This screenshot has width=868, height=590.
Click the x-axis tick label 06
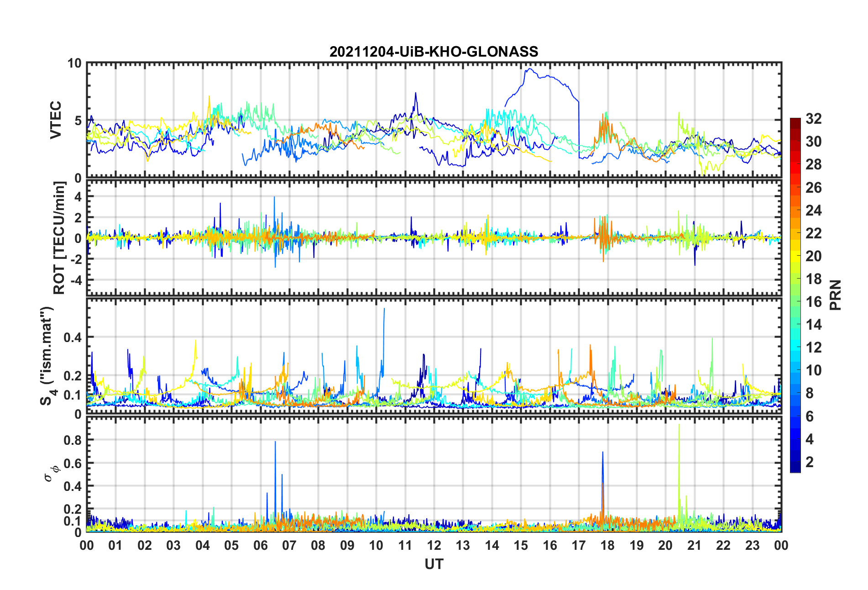(x=260, y=545)
